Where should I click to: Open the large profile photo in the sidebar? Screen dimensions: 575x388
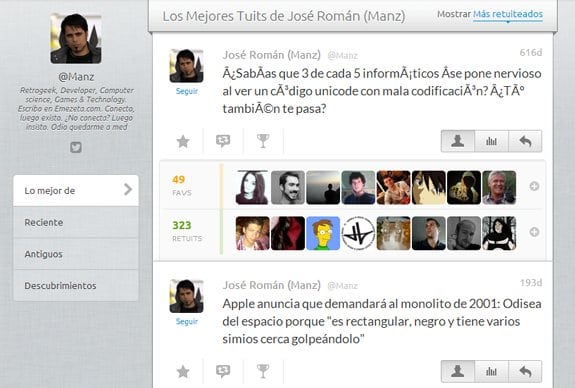[76, 39]
